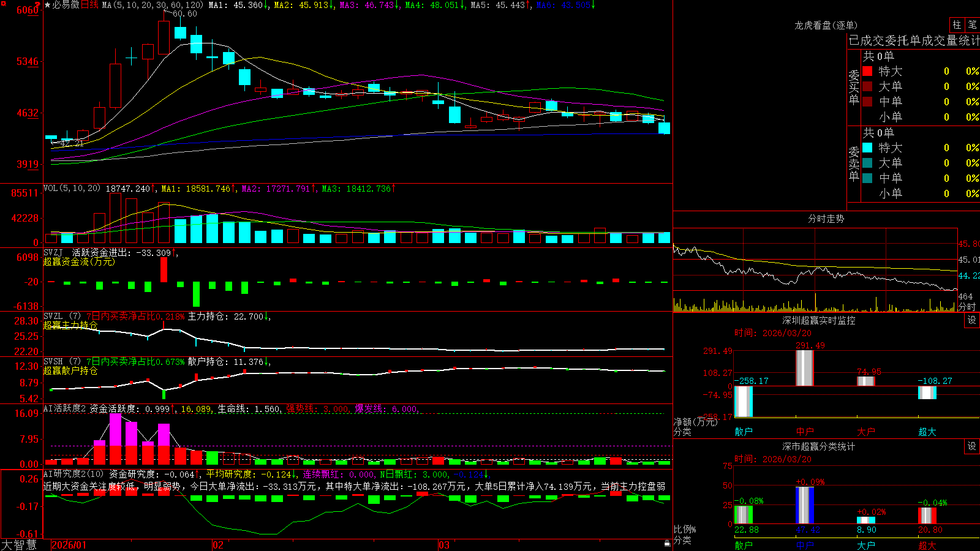Image resolution: width=980 pixels, height=551 pixels.
Task: Select the 龙虎看盘(逐单) panel title
Action: coord(826,25)
